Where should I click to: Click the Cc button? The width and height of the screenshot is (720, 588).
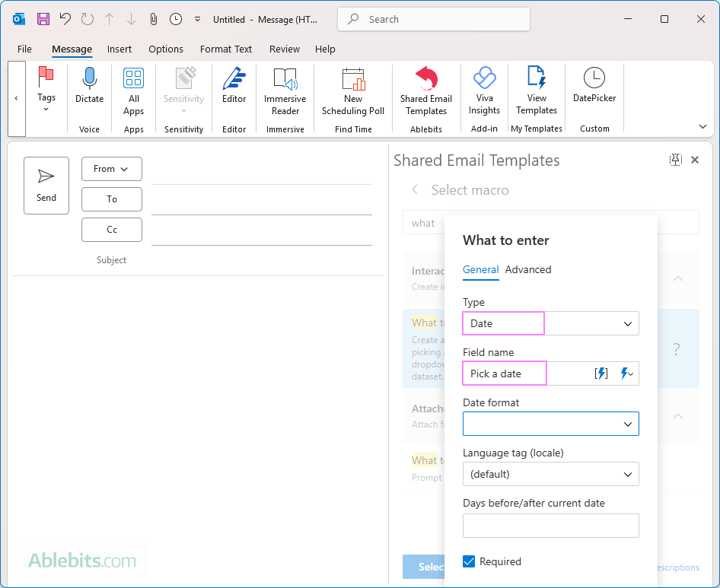pyautogui.click(x=112, y=230)
